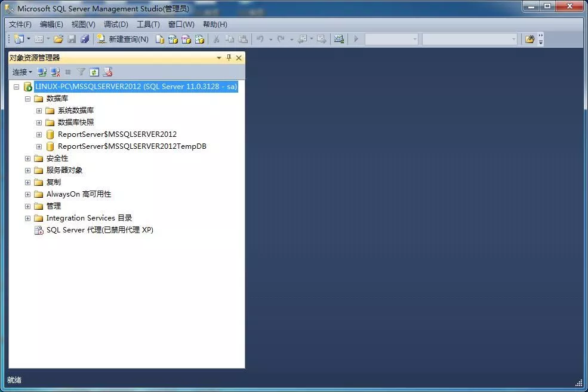Open the 调试(D) menu

pos(116,24)
